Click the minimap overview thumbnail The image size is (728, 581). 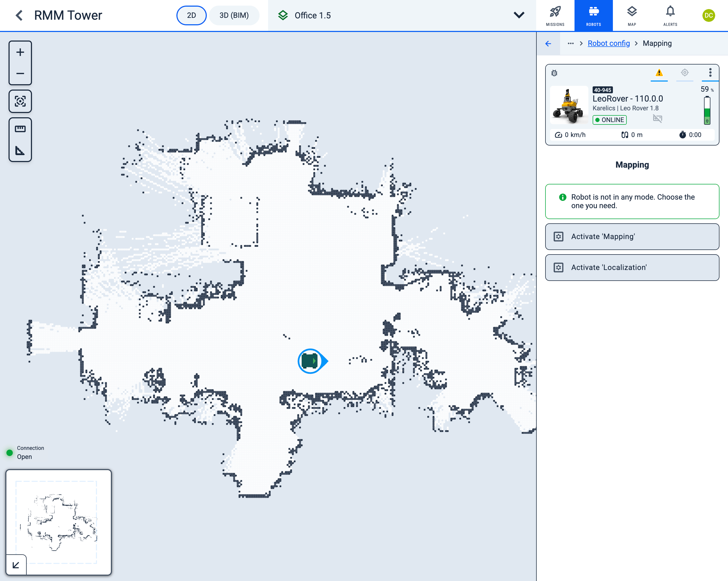[x=58, y=522]
